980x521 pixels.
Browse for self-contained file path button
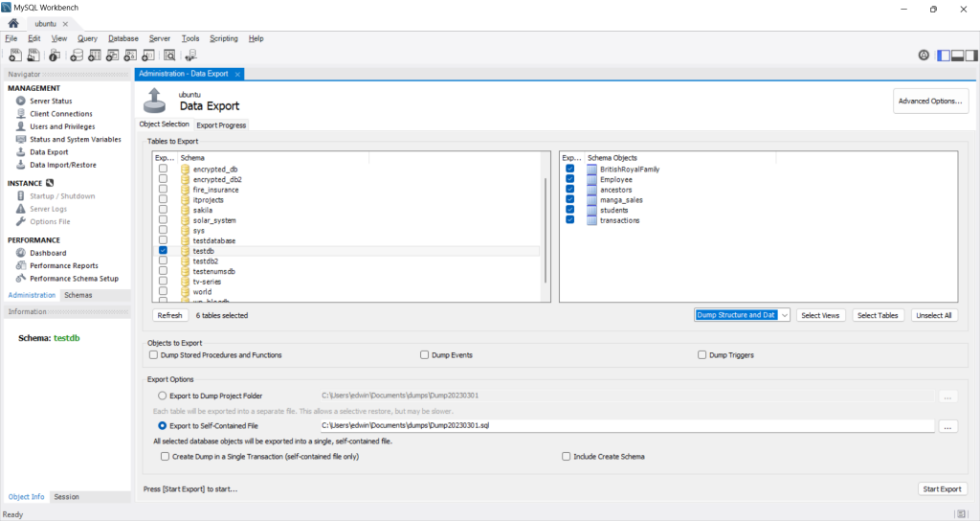click(948, 426)
